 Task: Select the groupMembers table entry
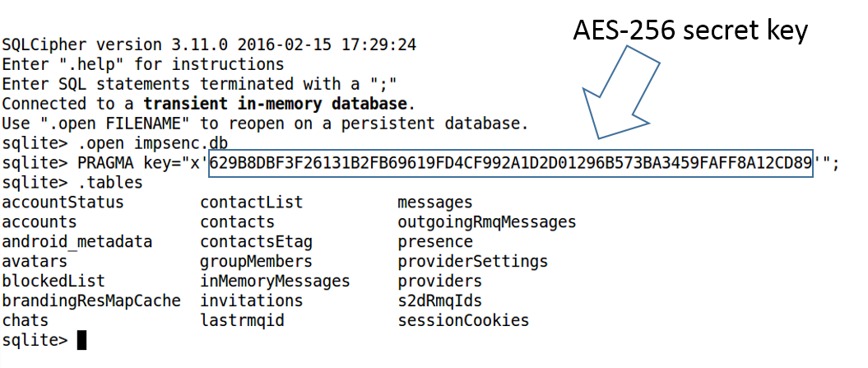point(256,262)
